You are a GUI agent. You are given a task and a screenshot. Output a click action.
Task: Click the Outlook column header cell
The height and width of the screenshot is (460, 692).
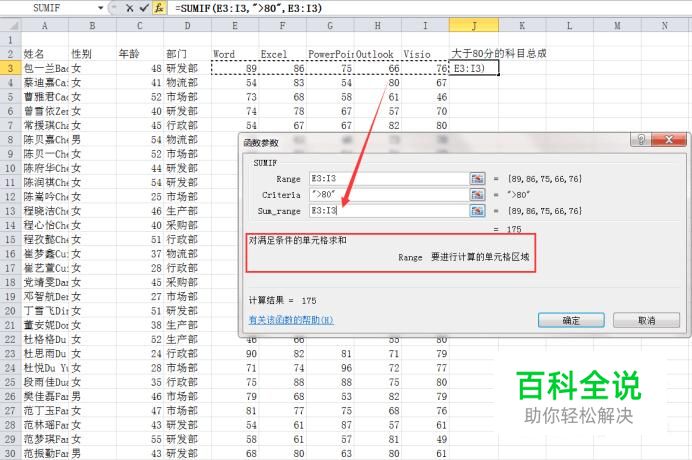click(378, 54)
